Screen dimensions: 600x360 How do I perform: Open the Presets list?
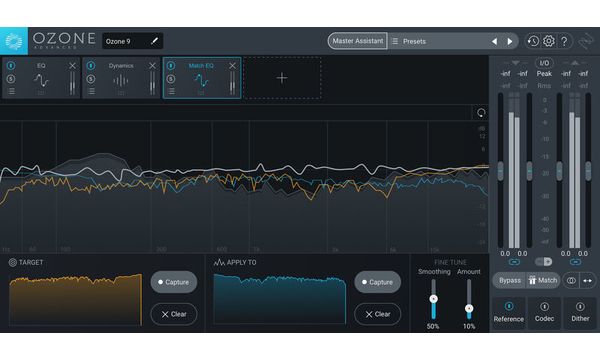(x=414, y=41)
